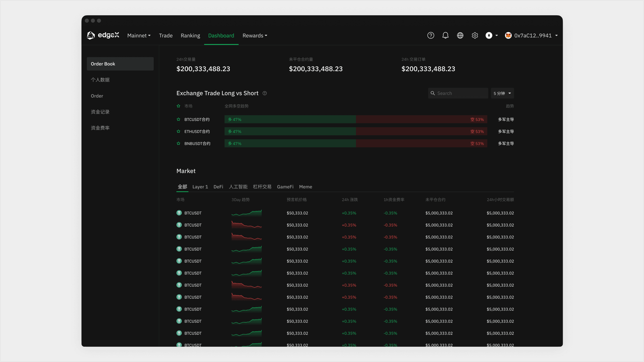Viewport: 644px width, 362px height.
Task: Click the Ethereum network icon
Action: 489,35
